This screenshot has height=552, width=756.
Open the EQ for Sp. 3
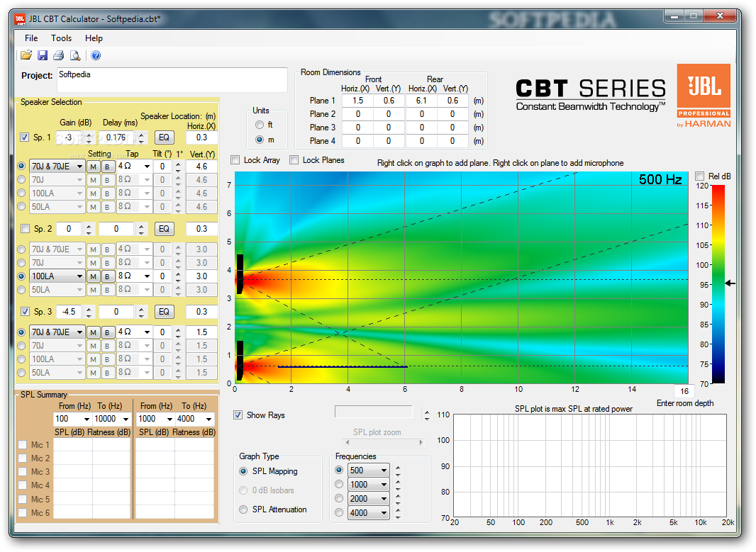pos(164,312)
